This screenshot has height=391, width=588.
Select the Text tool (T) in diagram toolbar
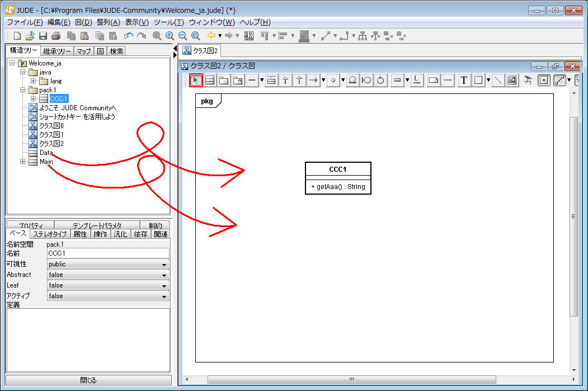click(464, 80)
